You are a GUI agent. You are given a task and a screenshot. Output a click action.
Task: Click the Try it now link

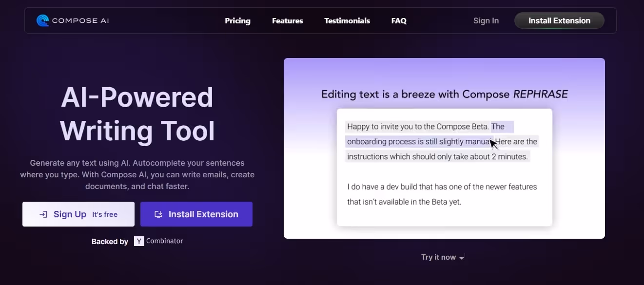click(x=443, y=257)
